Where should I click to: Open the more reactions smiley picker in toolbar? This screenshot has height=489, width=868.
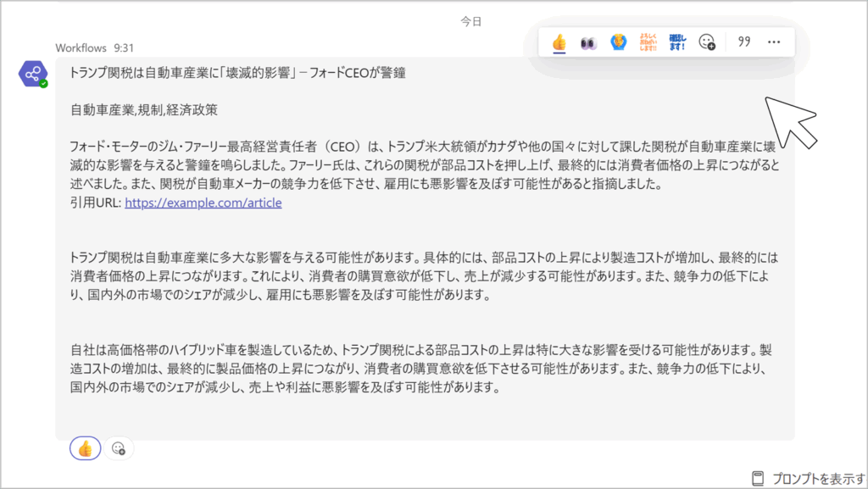point(707,42)
